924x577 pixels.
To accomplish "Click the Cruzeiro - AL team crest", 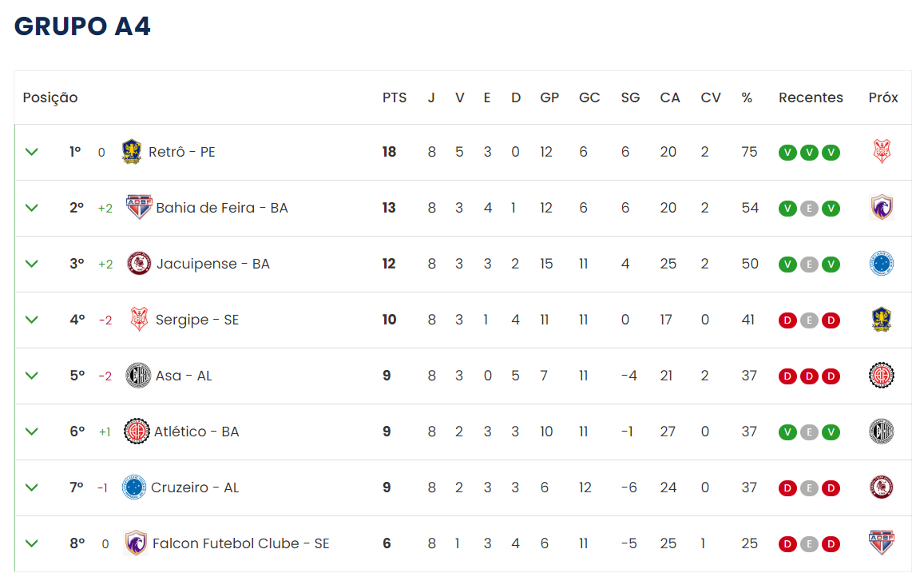I will [x=133, y=487].
